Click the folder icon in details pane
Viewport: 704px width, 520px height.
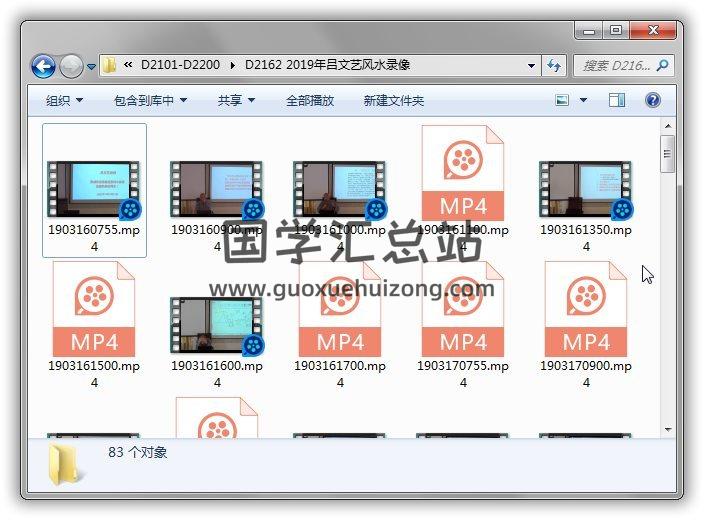66,466
